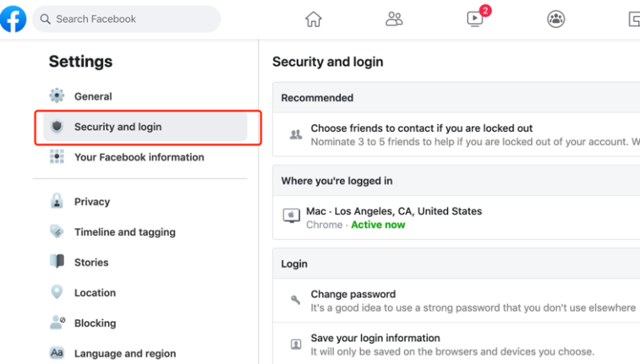The width and height of the screenshot is (640, 364).
Task: Click the Facebook logo icon
Action: (13, 19)
